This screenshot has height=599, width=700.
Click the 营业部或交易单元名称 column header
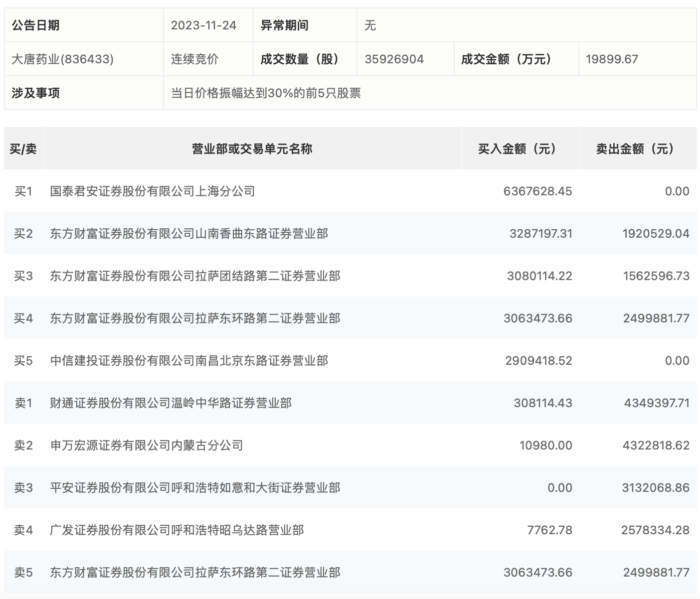point(252,149)
